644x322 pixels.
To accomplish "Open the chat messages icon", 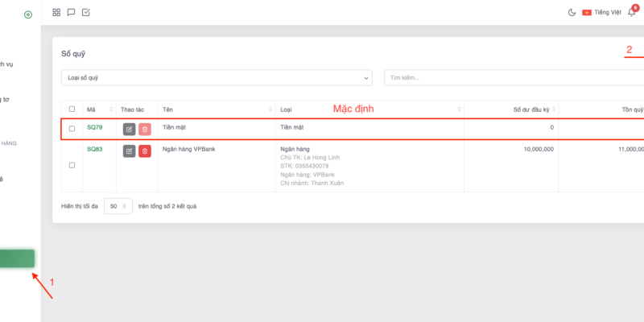I will 71,12.
